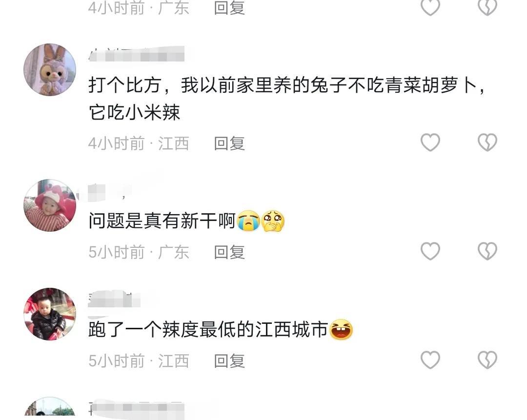Open the blurred username above 跑了一个辣度 comment
527x420 pixels.
[x=114, y=300]
